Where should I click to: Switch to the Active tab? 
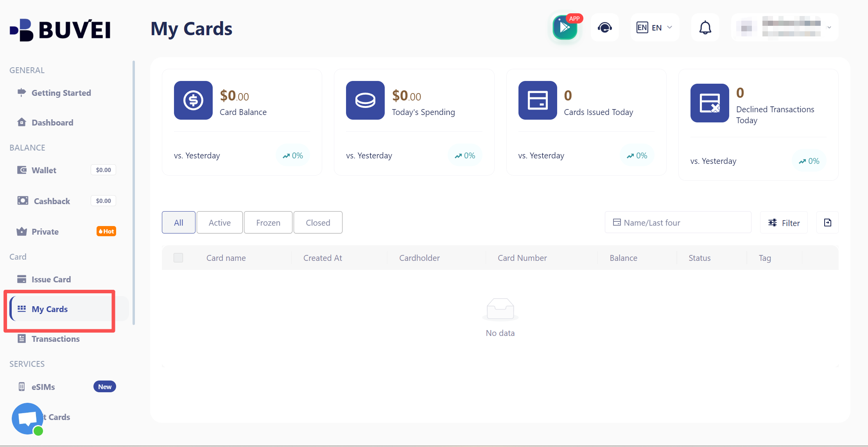coord(220,223)
